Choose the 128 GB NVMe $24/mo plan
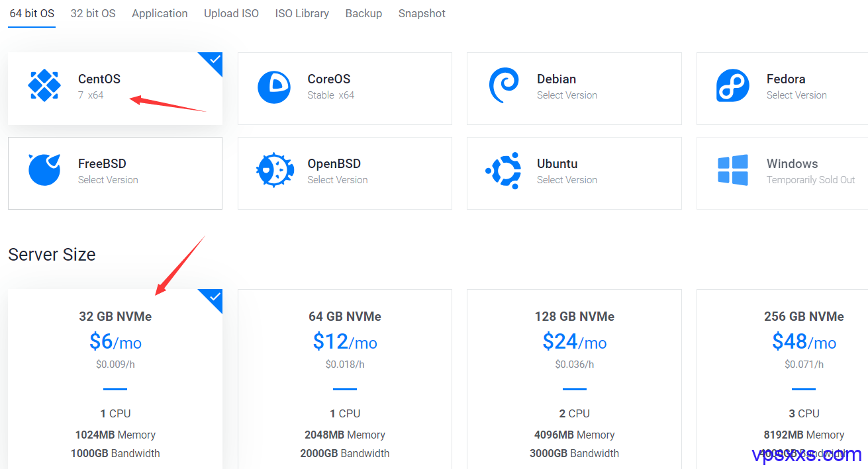Screen dimensions: 868x469 click(x=574, y=379)
